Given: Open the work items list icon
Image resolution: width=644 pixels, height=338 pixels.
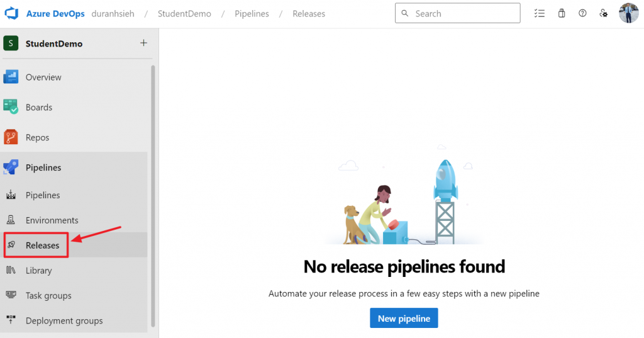Looking at the screenshot, I should click(539, 13).
